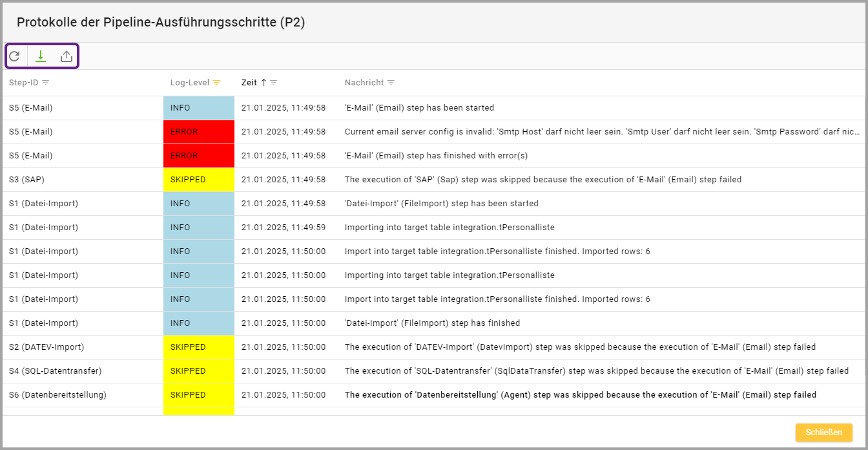Open the Zeit column filter
868x450 pixels.
[274, 83]
